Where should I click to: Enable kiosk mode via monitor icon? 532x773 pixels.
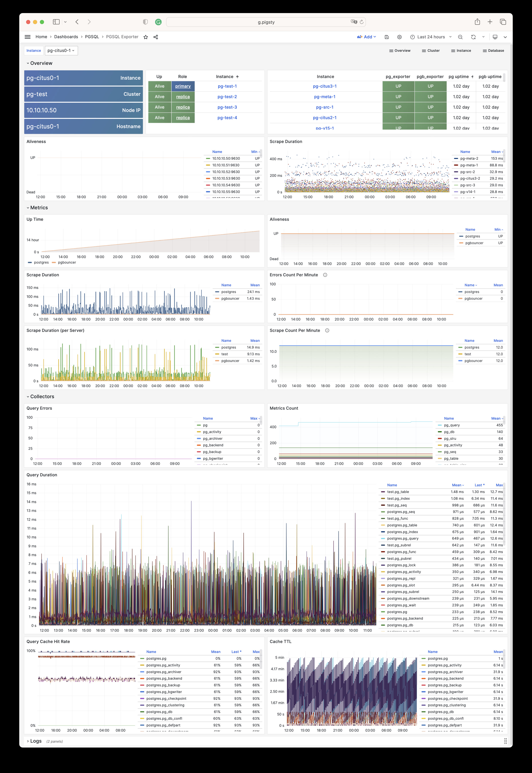pyautogui.click(x=495, y=37)
